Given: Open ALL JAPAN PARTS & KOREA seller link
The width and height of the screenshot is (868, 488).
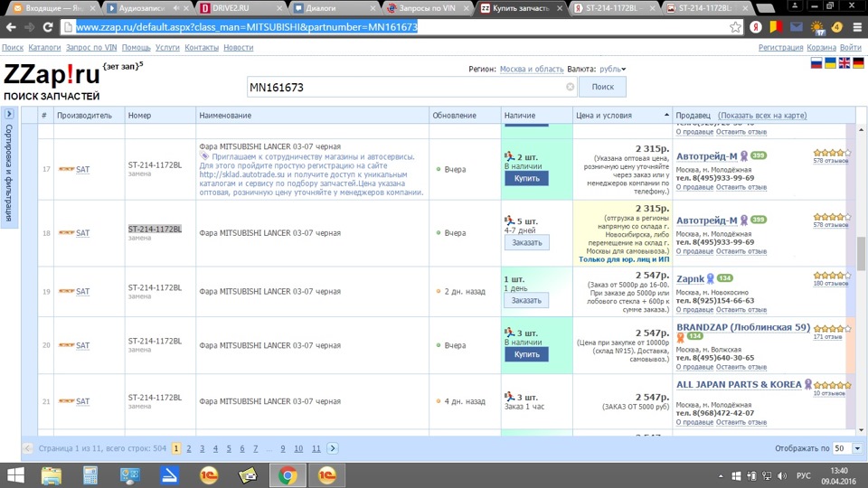Looking at the screenshot, I should [739, 384].
